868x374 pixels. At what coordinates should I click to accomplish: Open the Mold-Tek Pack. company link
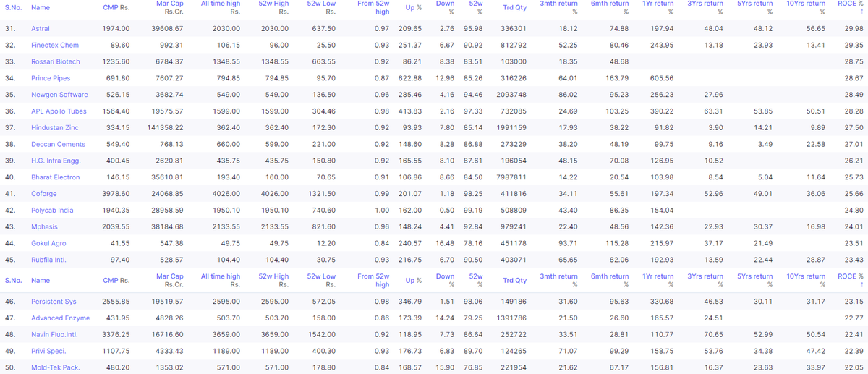point(56,367)
